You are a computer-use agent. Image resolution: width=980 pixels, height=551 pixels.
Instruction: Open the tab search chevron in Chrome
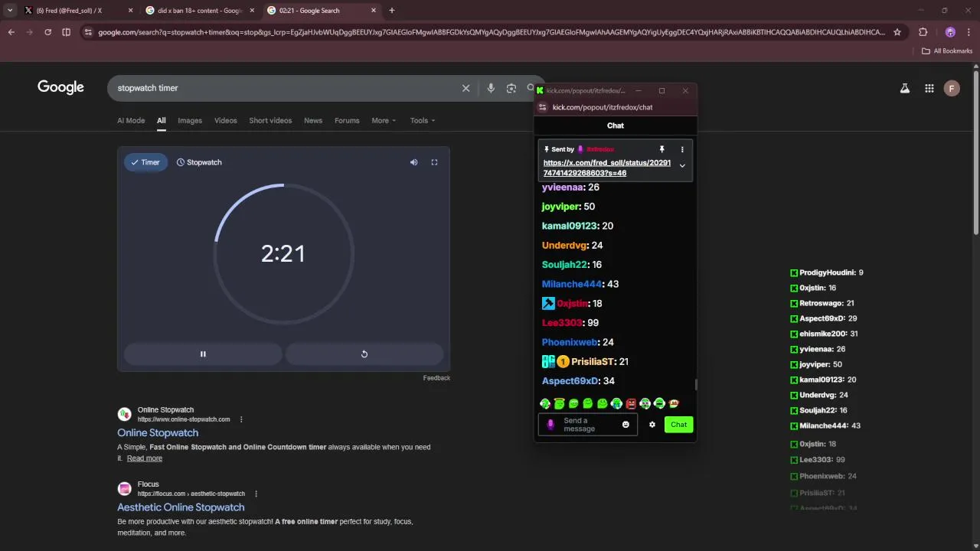pos(10,11)
